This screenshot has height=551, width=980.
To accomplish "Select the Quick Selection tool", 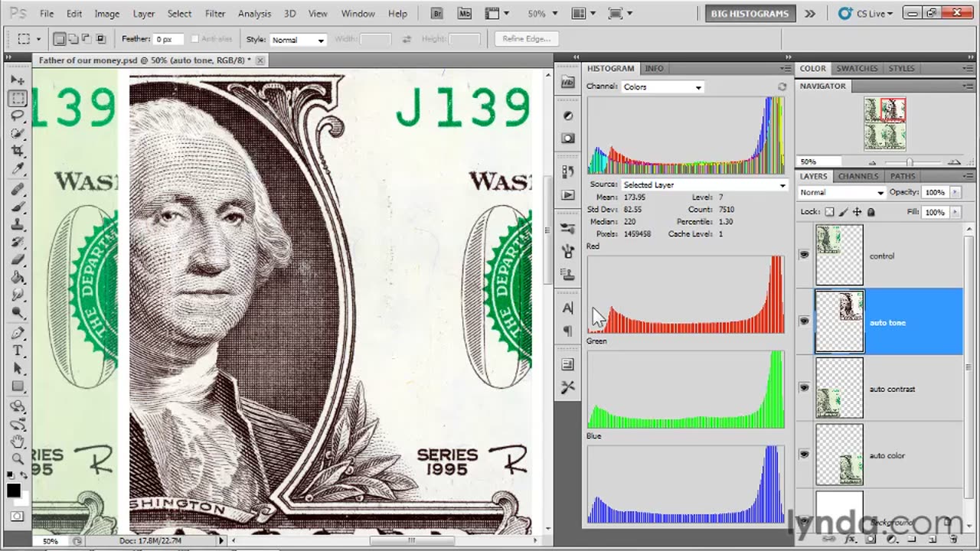I will [18, 134].
